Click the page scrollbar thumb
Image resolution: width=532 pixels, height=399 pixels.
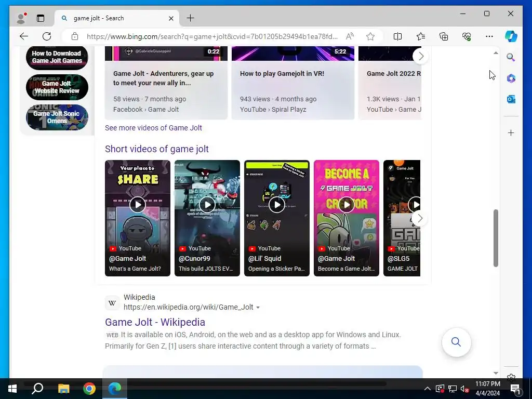pyautogui.click(x=496, y=238)
